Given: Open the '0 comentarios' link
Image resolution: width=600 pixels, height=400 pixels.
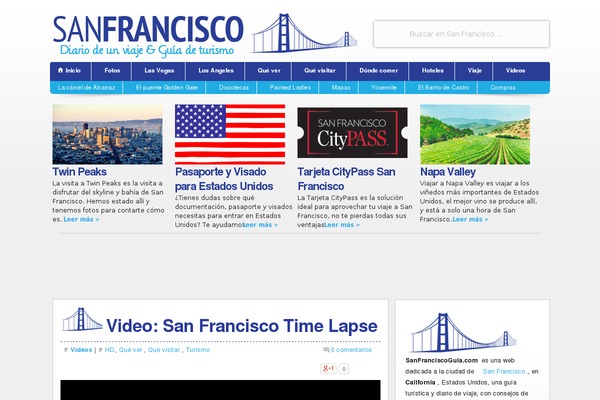Looking at the screenshot, I should point(351,350).
